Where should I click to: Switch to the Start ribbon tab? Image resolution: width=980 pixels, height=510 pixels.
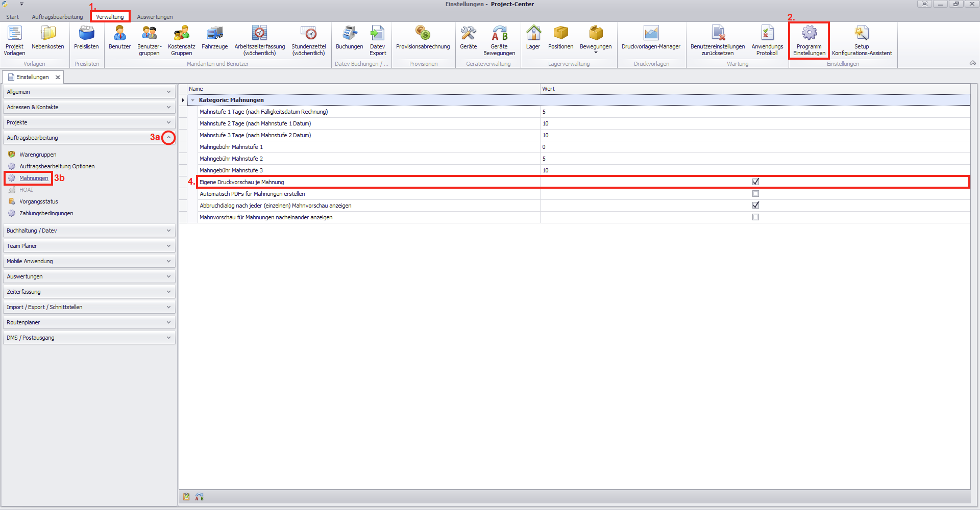[x=13, y=17]
